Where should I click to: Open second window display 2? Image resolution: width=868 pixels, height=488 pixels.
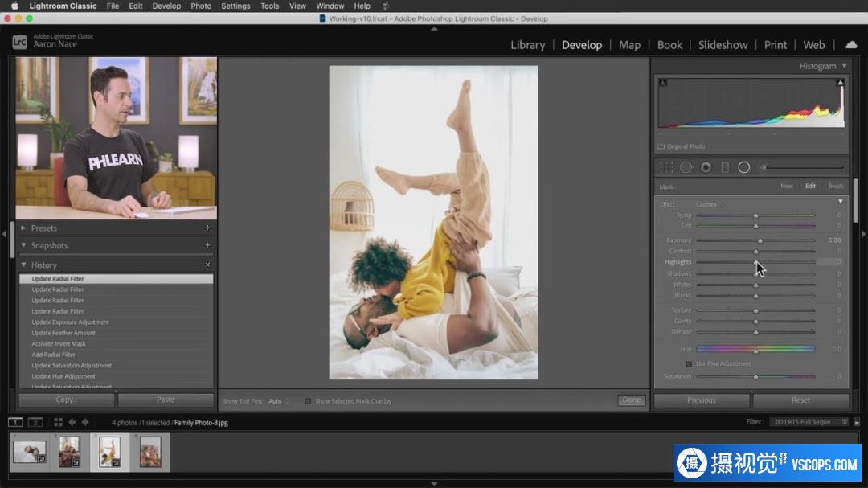(35, 422)
